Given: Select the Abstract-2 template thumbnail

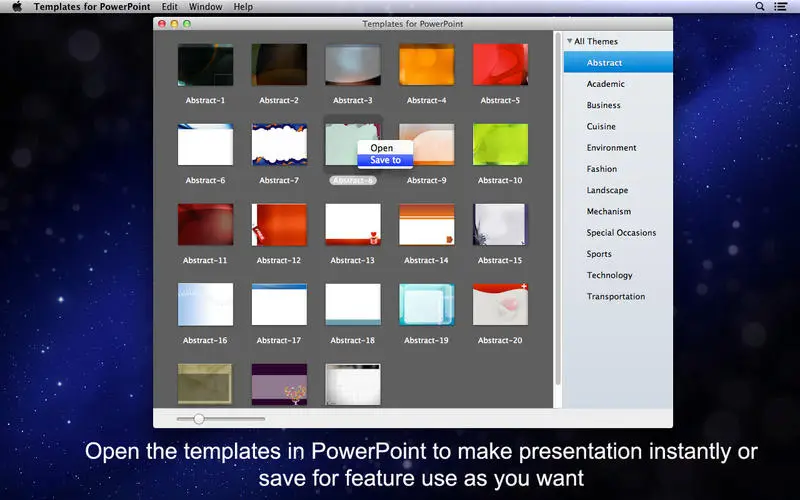Looking at the screenshot, I should [279, 65].
